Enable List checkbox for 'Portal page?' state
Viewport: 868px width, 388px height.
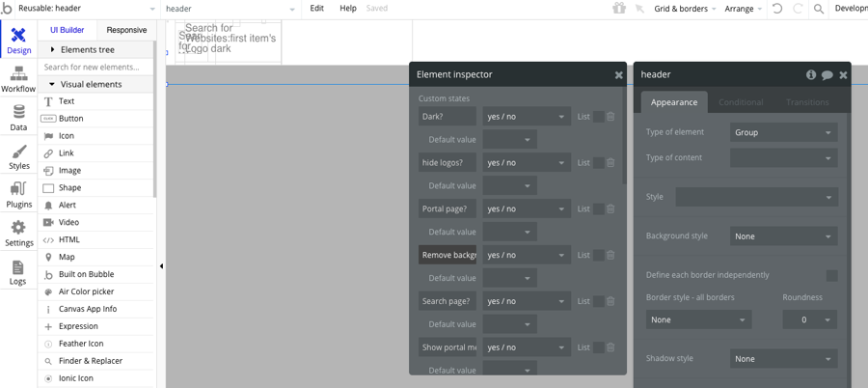pos(598,209)
